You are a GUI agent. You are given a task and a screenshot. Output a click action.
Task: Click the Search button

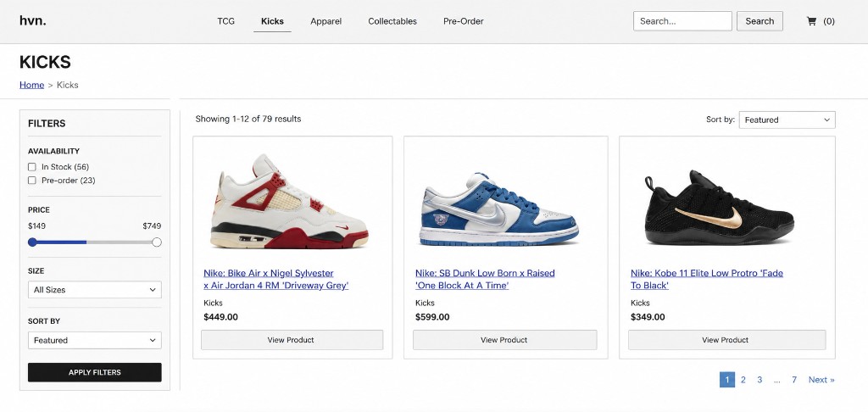tap(759, 21)
